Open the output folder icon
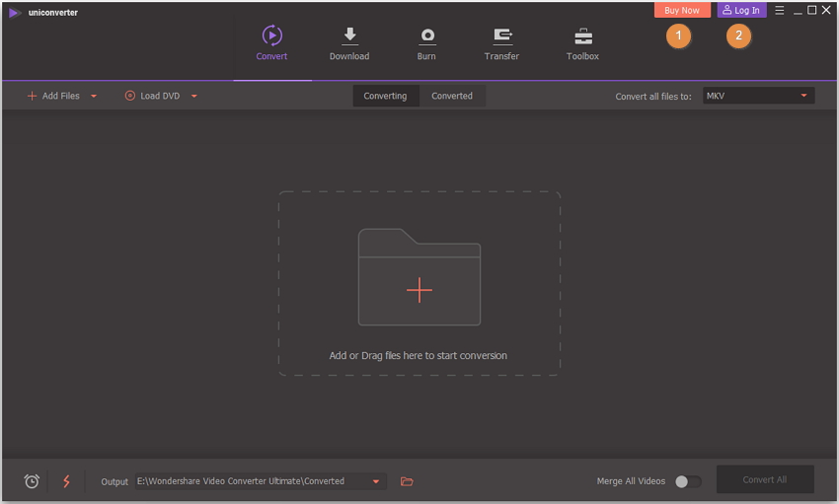The image size is (839, 504). click(x=407, y=481)
